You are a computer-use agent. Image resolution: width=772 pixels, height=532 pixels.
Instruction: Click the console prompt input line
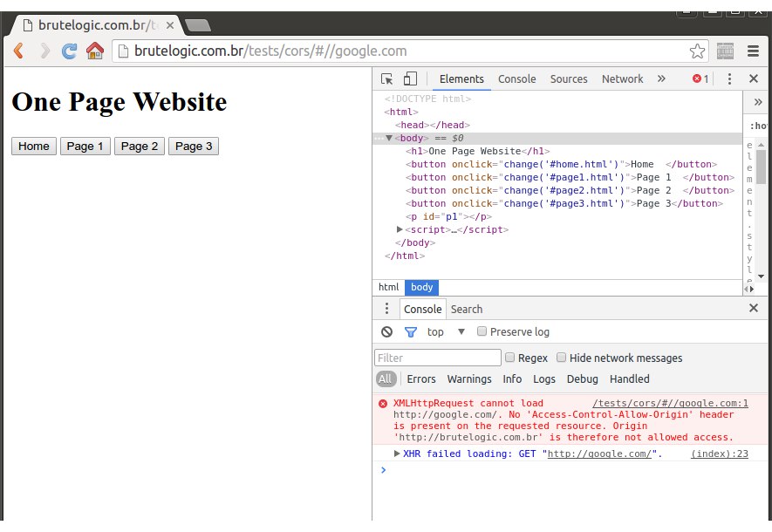pos(571,470)
